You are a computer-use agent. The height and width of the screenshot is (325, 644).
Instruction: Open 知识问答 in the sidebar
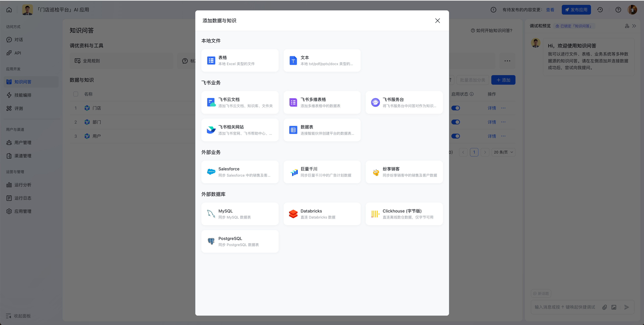tap(31, 82)
